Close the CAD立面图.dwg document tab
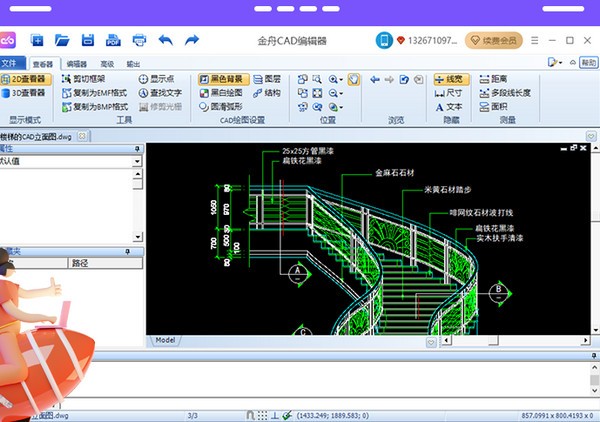This screenshot has height=422, width=600. [x=81, y=136]
